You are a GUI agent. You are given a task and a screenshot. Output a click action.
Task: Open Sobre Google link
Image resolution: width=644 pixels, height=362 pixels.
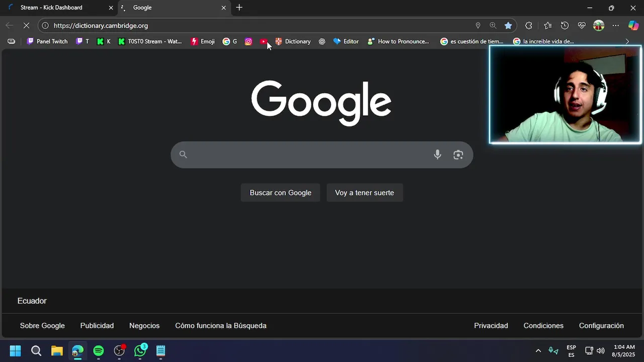pos(42,326)
